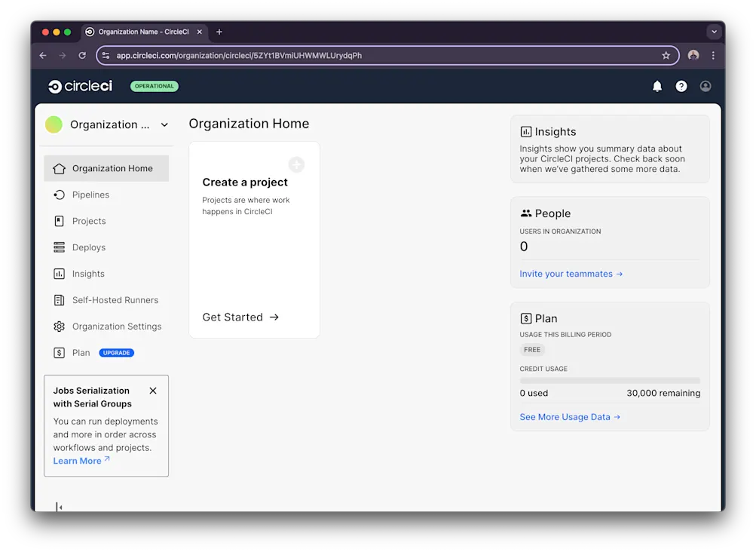Screen dimensions: 756x552
Task: Dismiss the Jobs Serialization notice
Action: point(153,391)
